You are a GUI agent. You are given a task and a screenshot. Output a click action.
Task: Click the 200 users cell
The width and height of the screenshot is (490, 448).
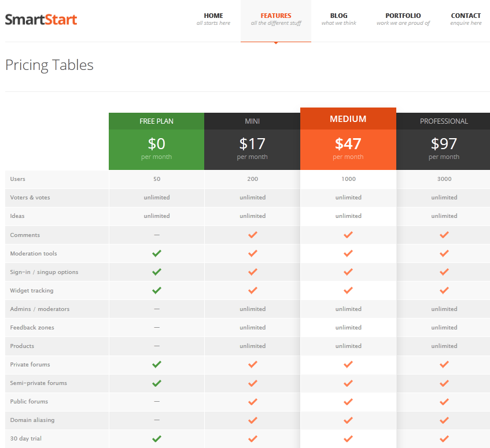(x=252, y=179)
